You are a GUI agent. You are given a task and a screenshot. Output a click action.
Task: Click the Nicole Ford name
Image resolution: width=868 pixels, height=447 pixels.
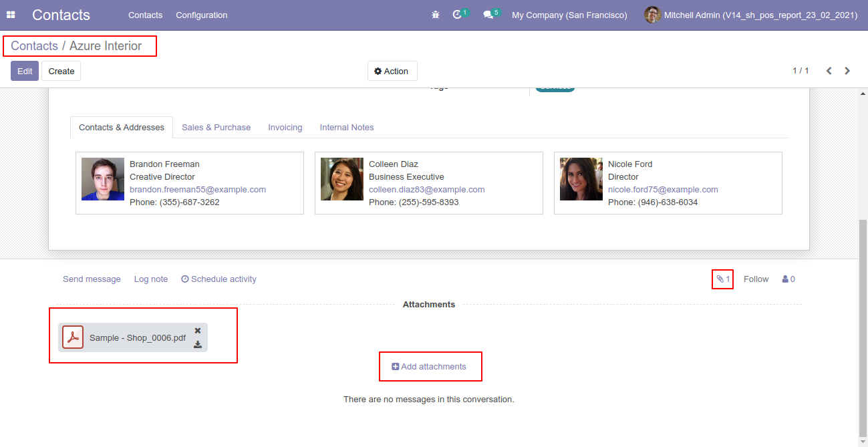pyautogui.click(x=630, y=164)
